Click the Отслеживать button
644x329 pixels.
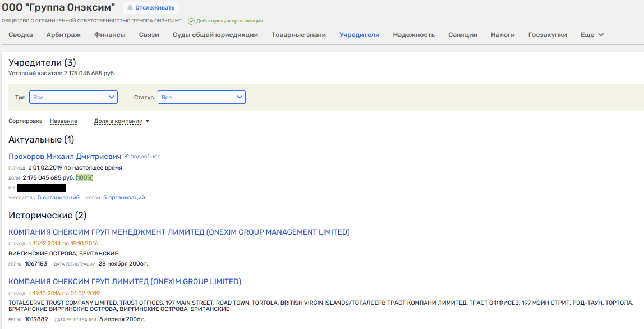tap(150, 8)
